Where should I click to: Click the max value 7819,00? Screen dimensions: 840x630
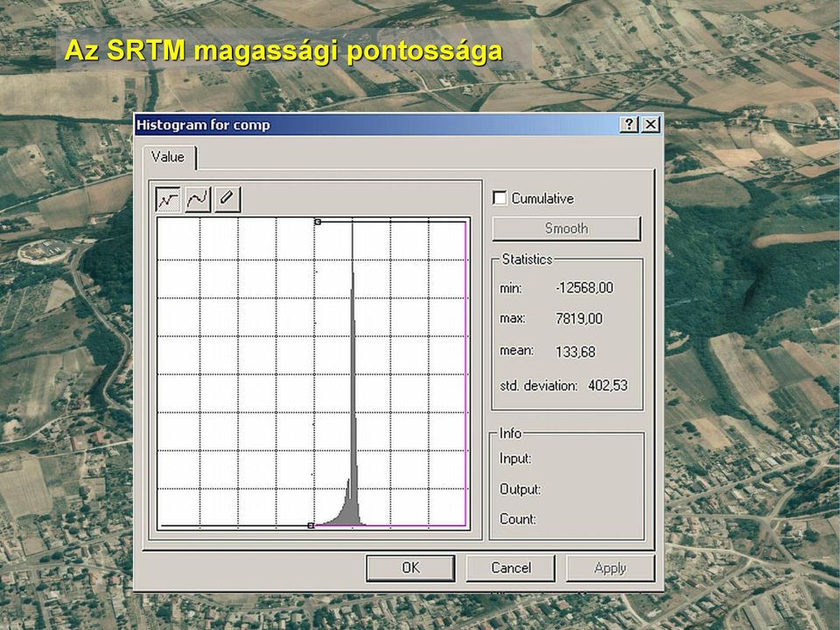click(x=579, y=318)
